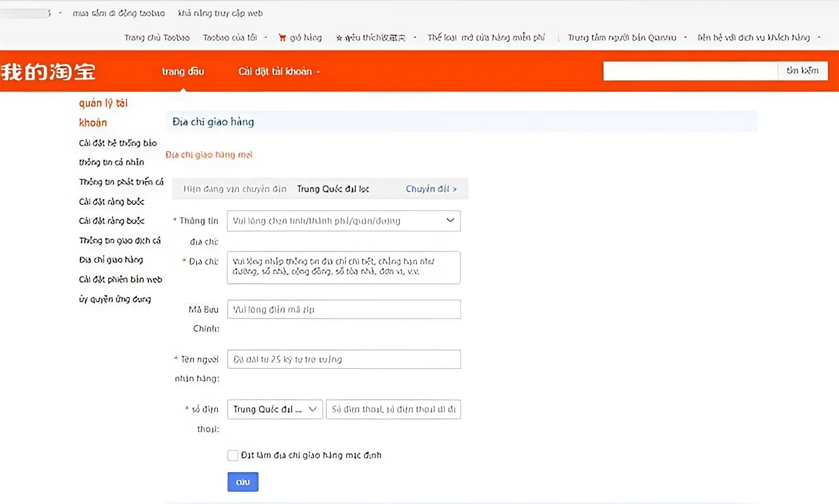Open the province/city/district selection dropdown
The height and width of the screenshot is (504, 839).
[x=343, y=221]
